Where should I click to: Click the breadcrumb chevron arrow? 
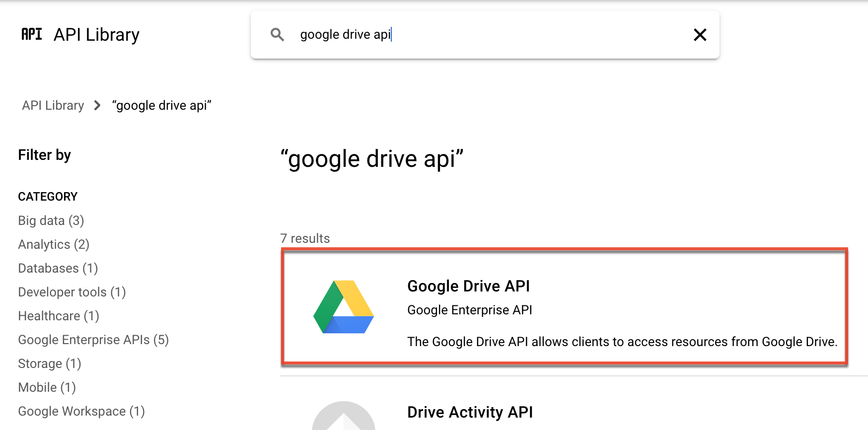pyautogui.click(x=97, y=105)
